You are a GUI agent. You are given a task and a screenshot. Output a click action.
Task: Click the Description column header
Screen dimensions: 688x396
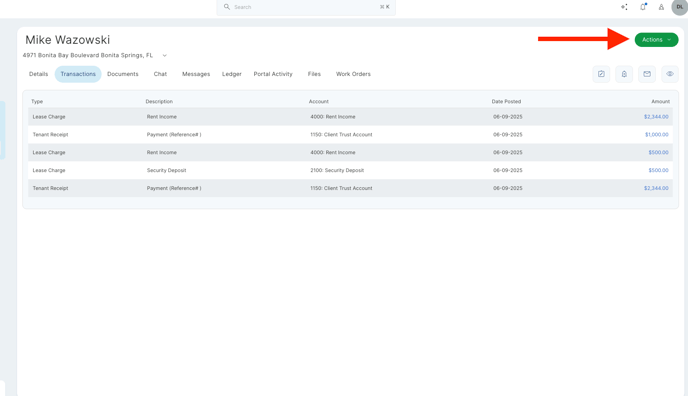coord(159,102)
